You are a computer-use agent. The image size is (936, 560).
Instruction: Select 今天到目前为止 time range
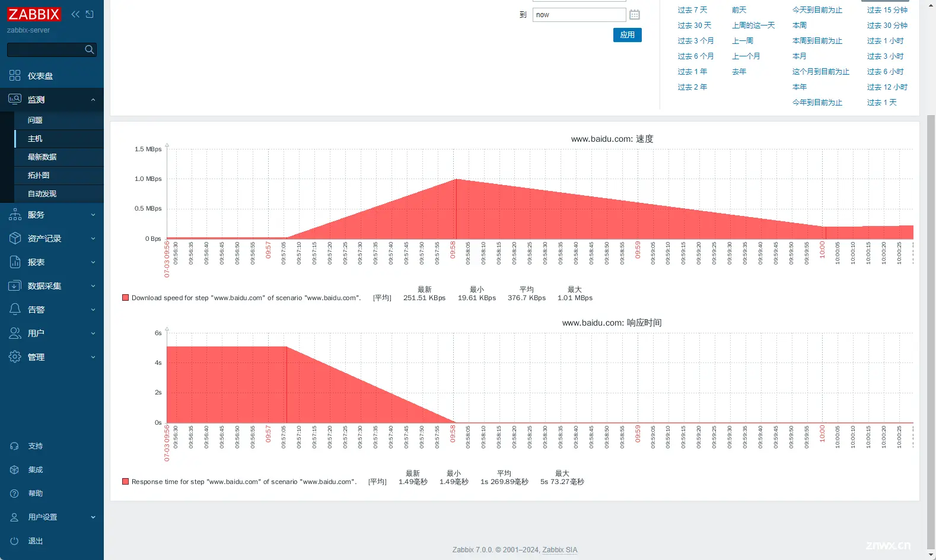(x=817, y=10)
